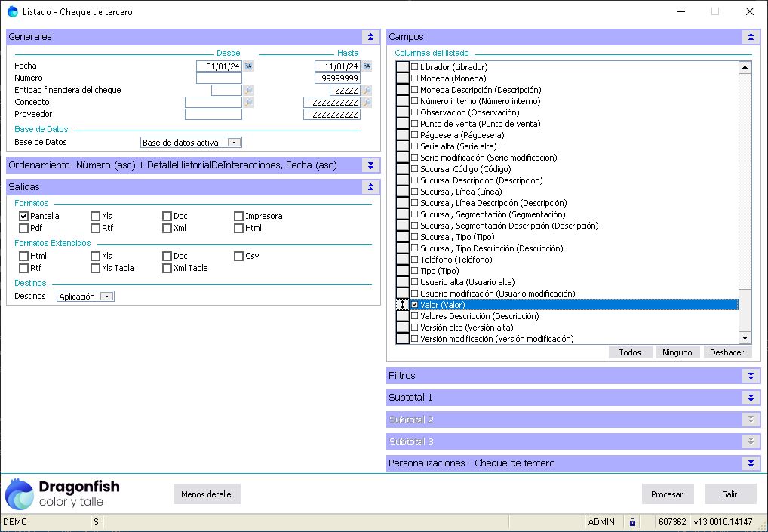Open the Concepto Desde lookup magnifier
This screenshot has width=768, height=532.
point(249,103)
